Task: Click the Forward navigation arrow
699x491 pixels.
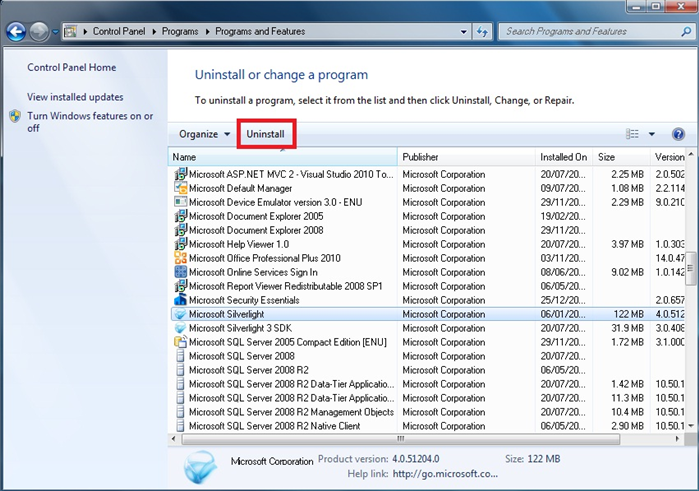Action: [x=39, y=32]
